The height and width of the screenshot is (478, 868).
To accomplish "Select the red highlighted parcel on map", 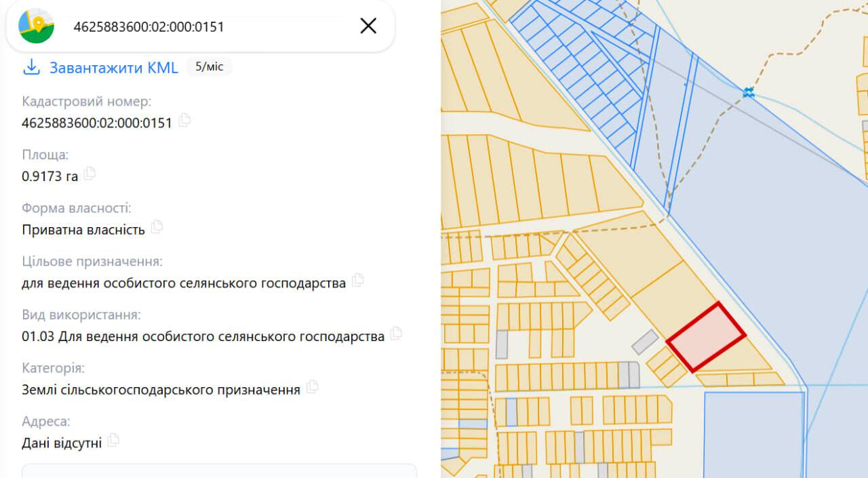I will 707,337.
